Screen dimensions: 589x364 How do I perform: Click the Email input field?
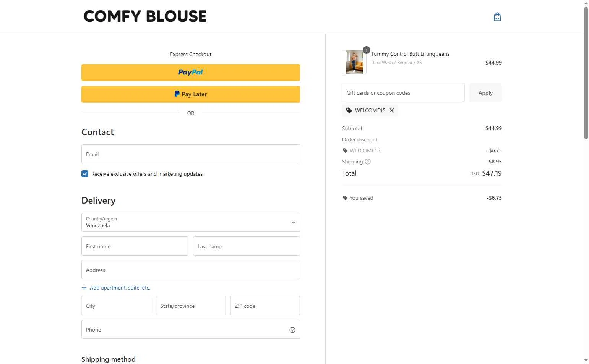point(191,154)
